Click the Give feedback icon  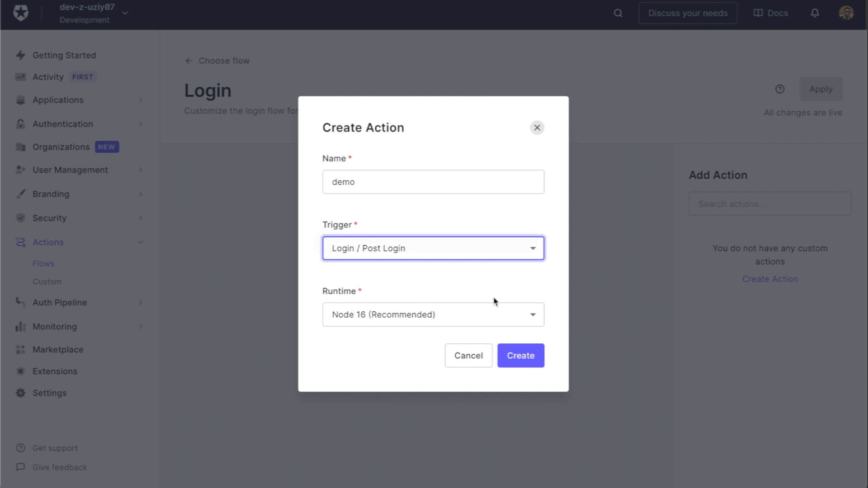coord(21,467)
